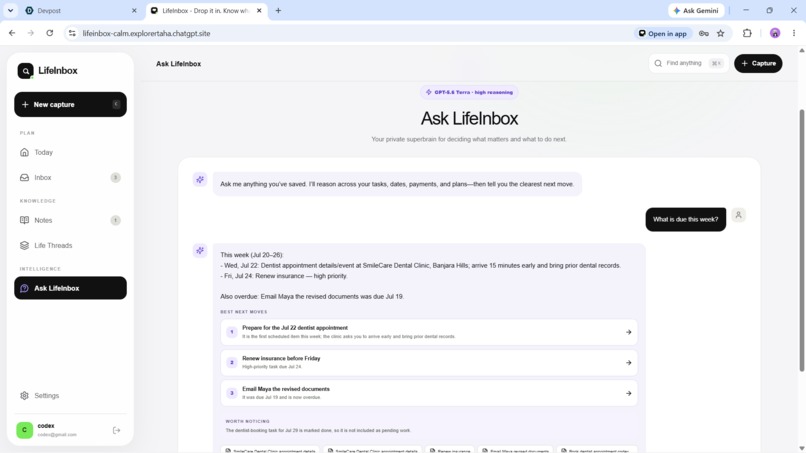Click the password key icon in the address bar
This screenshot has height=453, width=806.
click(x=704, y=33)
